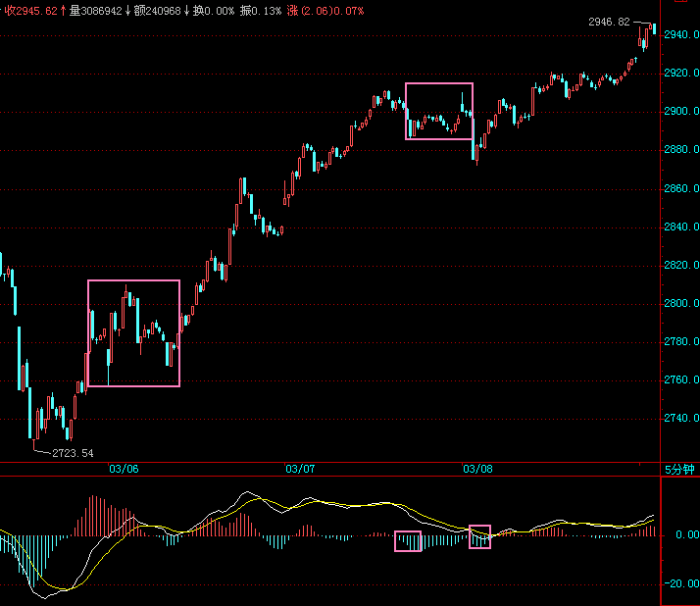Click the 振0.13% amplitude readout

[x=260, y=9]
